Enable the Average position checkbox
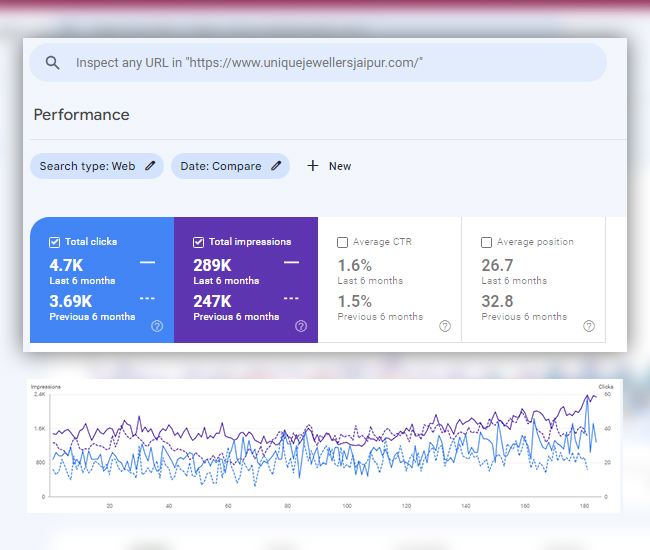The image size is (650, 550). (x=487, y=242)
